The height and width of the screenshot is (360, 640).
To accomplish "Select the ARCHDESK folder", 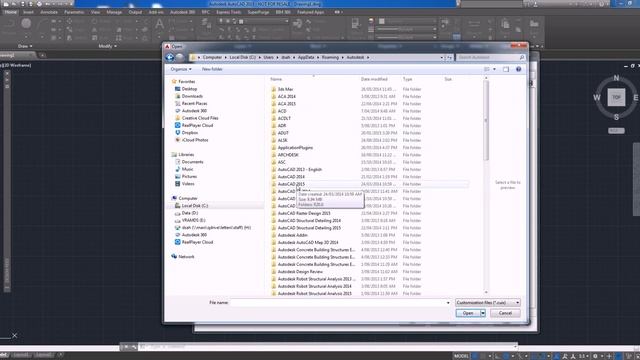I will coord(288,155).
